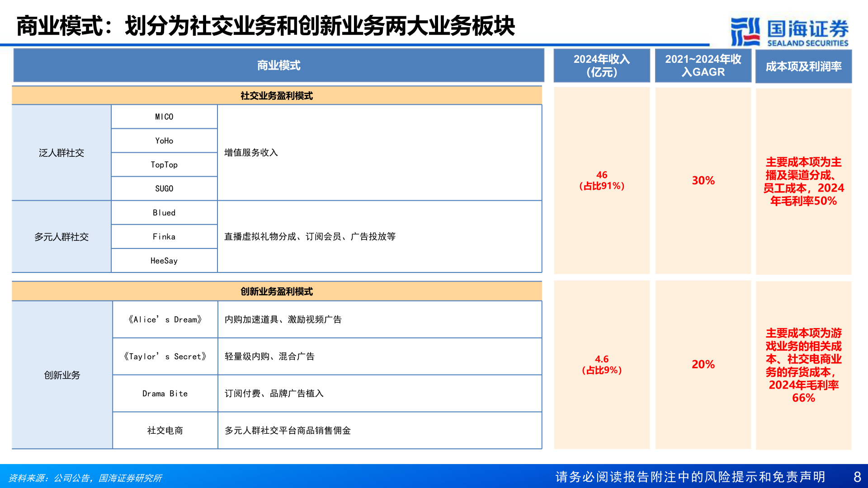This screenshot has width=868, height=488.
Task: Toggle the 泛人群社交 category cell
Action: (61, 152)
